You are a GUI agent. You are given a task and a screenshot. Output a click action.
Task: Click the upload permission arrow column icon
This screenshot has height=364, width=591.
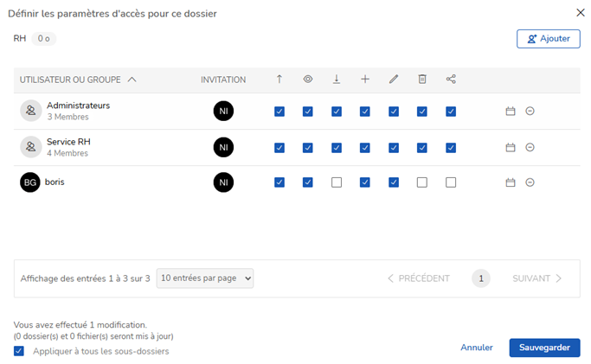click(x=279, y=80)
